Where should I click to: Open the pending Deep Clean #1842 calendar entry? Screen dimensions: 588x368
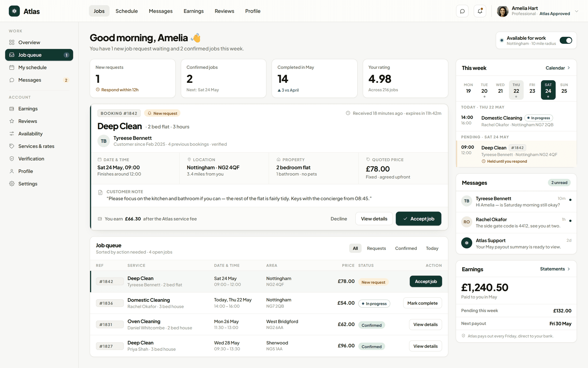516,154
